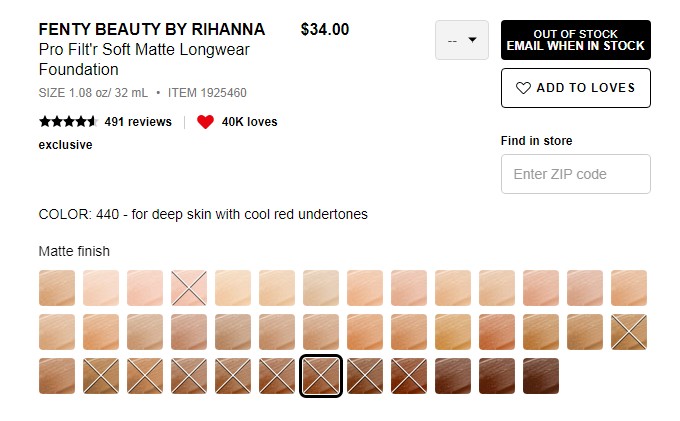The image size is (680, 421).
Task: Click the FENTY BEAUTY BY RIHANNA brand name
Action: [x=151, y=29]
